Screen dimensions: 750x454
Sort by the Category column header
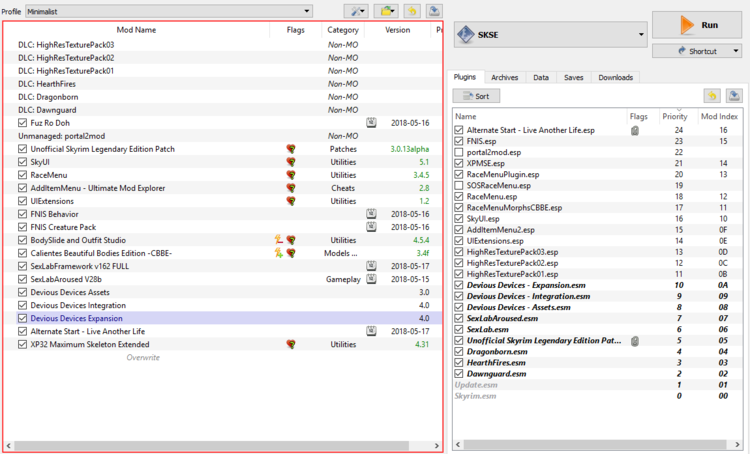pos(343,30)
